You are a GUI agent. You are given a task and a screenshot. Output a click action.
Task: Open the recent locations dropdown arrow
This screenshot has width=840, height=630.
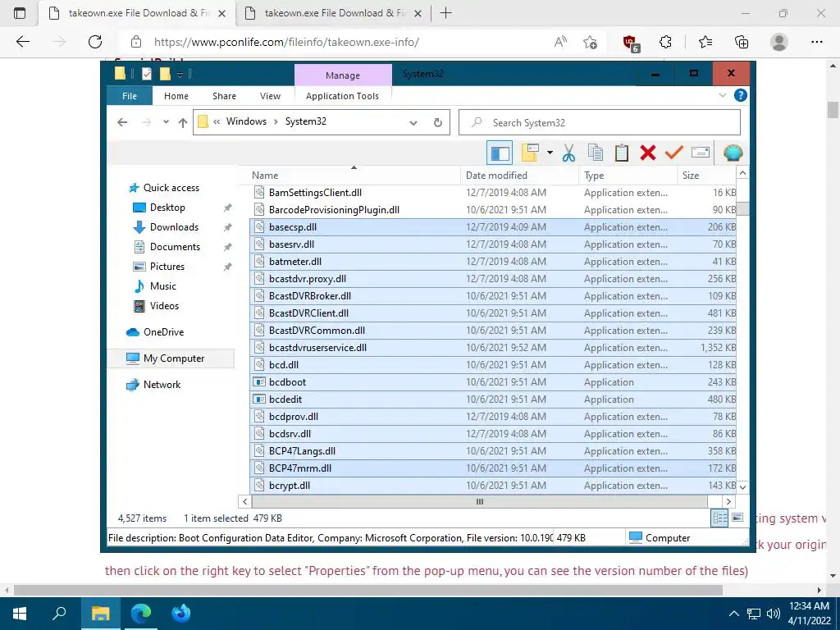pyautogui.click(x=166, y=122)
